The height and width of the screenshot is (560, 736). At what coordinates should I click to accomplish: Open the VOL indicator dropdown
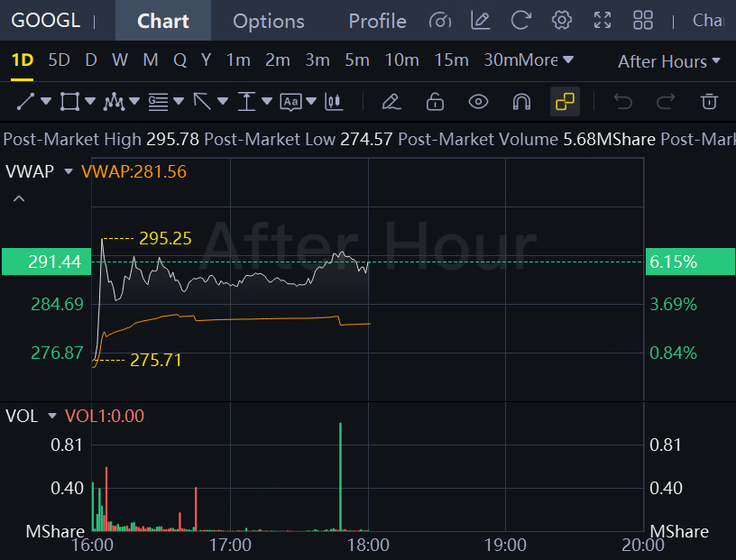[x=52, y=416]
